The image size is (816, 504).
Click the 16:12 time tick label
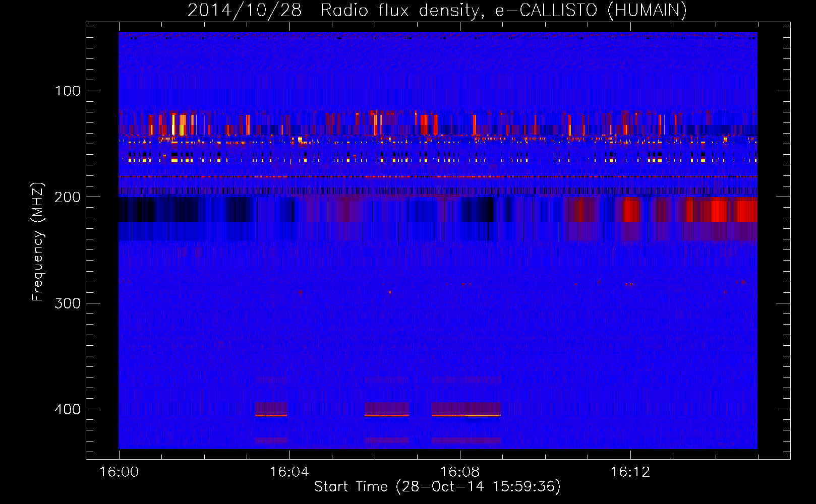(x=630, y=472)
